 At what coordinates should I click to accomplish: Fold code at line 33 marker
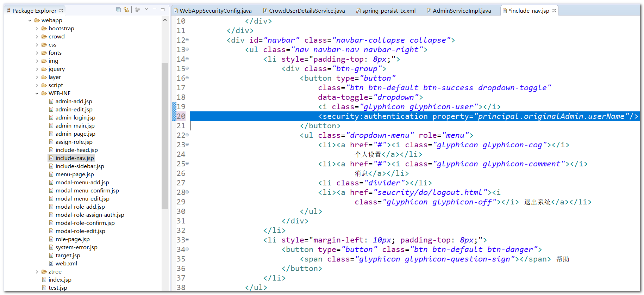[187, 240]
